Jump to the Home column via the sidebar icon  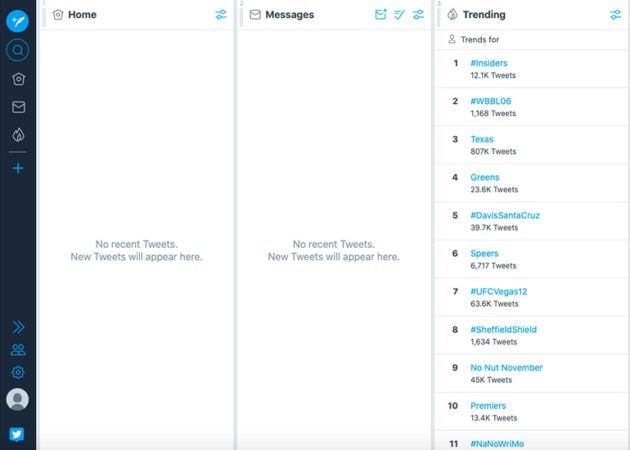(x=18, y=79)
